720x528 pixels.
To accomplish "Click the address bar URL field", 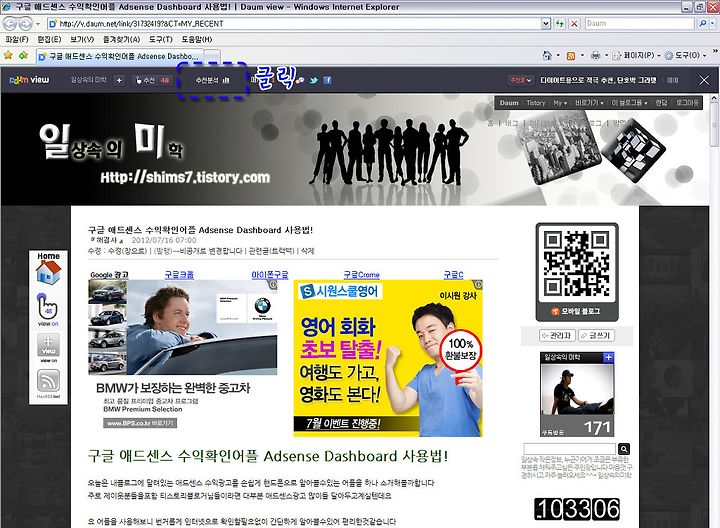I will (x=294, y=23).
